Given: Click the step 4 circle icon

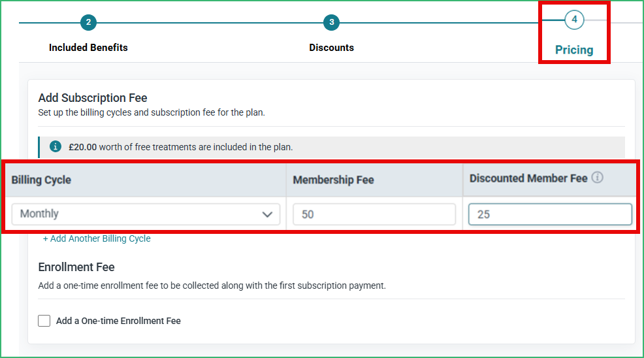Looking at the screenshot, I should click(574, 20).
